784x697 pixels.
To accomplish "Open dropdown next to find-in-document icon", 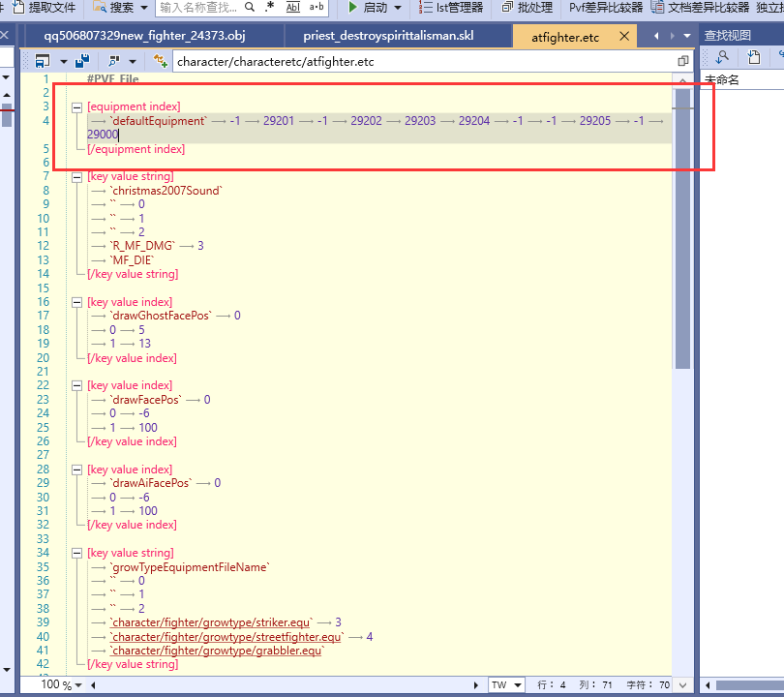I will tap(133, 62).
